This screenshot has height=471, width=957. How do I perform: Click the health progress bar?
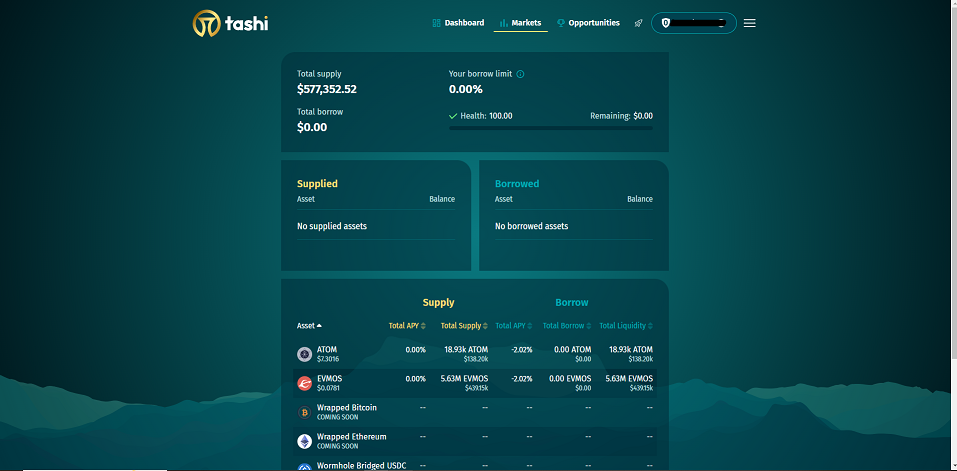pyautogui.click(x=550, y=128)
